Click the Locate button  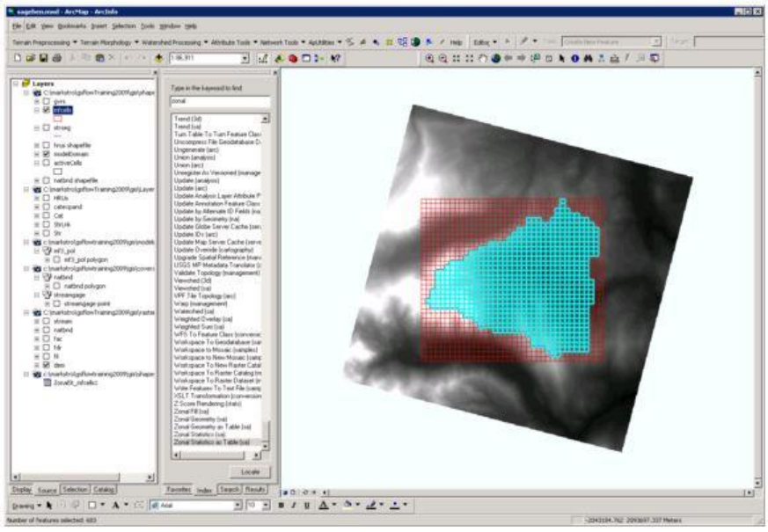251,472
